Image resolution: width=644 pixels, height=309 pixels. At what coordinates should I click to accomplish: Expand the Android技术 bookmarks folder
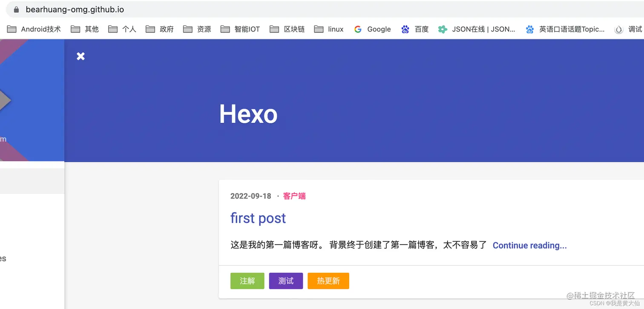coord(34,29)
